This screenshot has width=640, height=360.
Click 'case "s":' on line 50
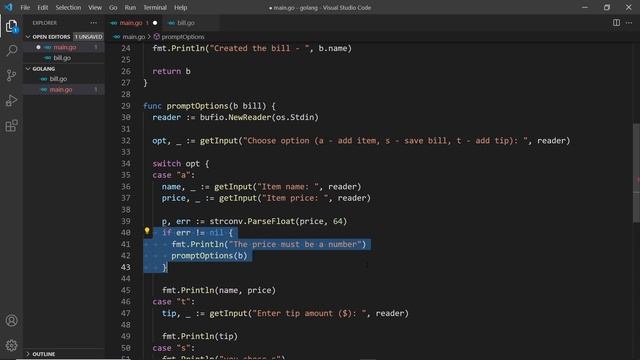[173, 348]
